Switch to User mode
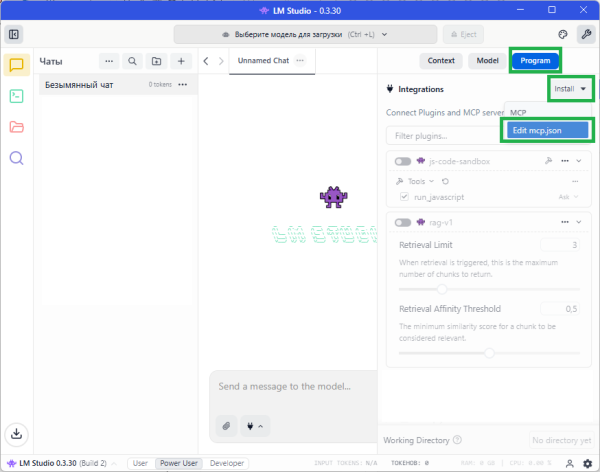This screenshot has width=600, height=472. 140,463
